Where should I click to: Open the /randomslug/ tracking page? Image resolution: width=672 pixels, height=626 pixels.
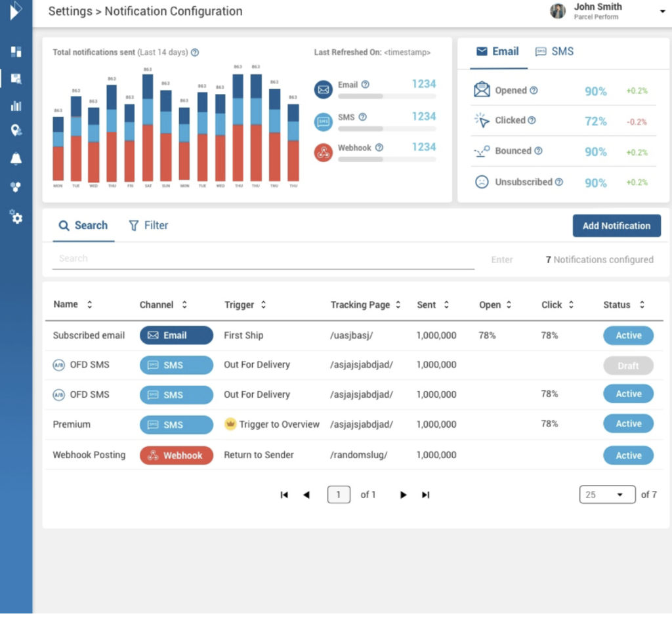coord(359,455)
